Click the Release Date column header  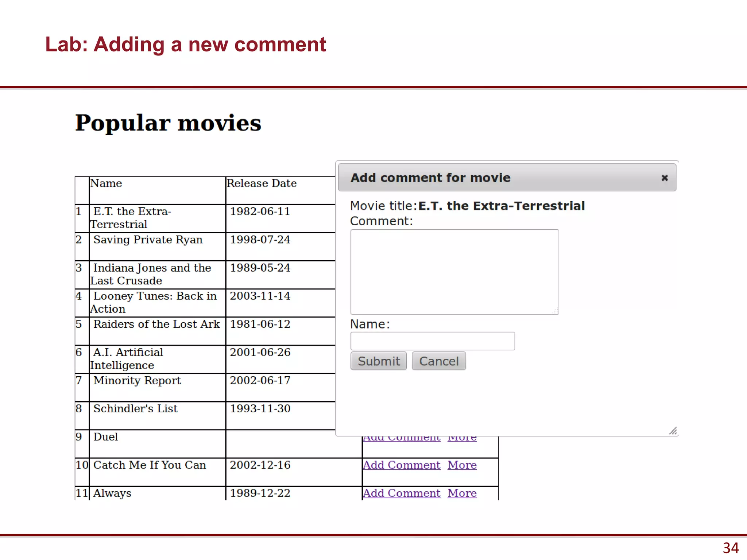point(262,183)
